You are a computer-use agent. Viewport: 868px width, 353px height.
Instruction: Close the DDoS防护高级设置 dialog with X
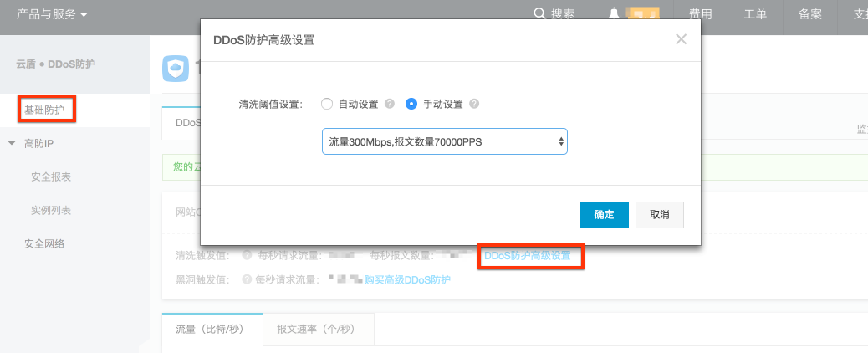[x=681, y=39]
